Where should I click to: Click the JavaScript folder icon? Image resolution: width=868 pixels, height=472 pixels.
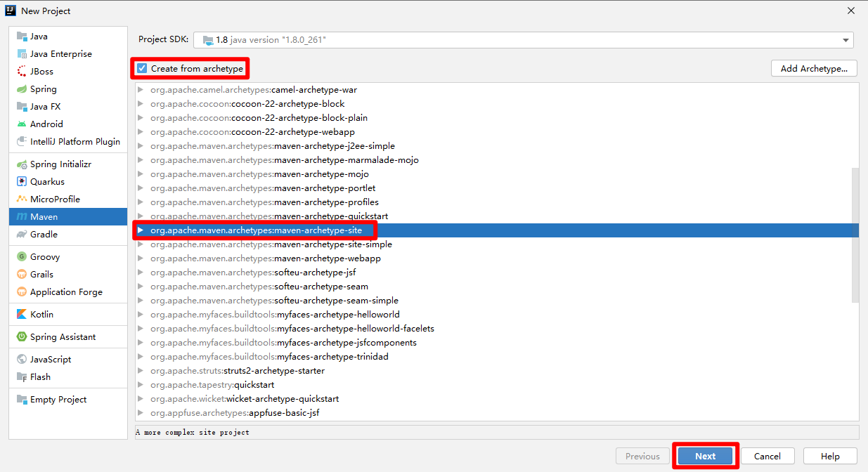22,360
